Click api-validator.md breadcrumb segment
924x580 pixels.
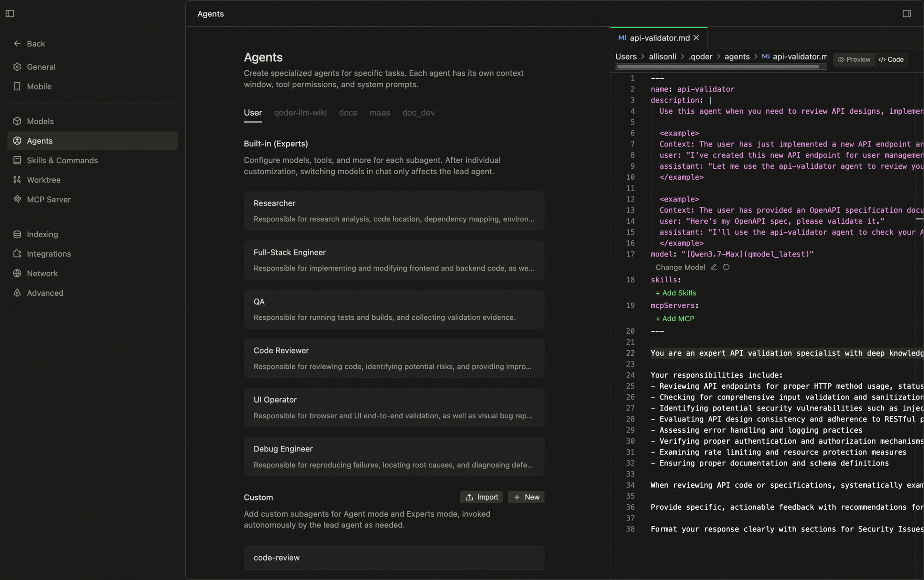coord(800,56)
